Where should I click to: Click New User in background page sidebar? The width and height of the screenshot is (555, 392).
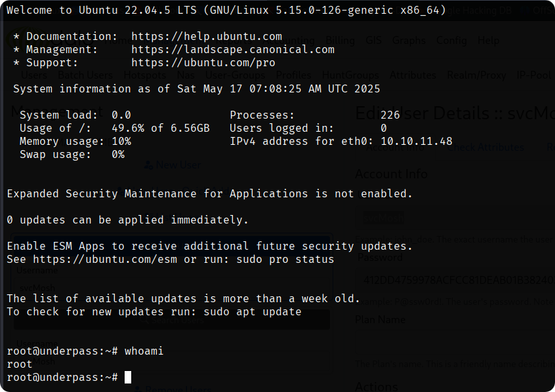(x=173, y=165)
